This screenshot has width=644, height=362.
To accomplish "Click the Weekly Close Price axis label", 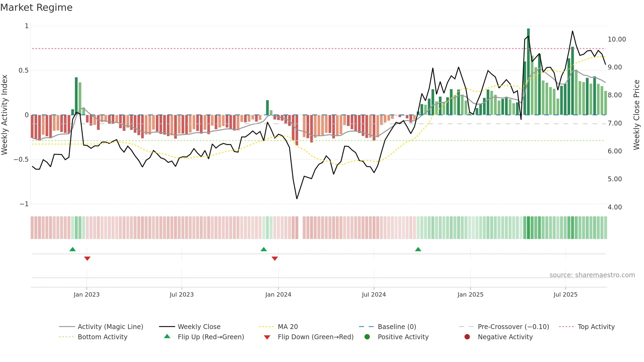I will 636,115.
